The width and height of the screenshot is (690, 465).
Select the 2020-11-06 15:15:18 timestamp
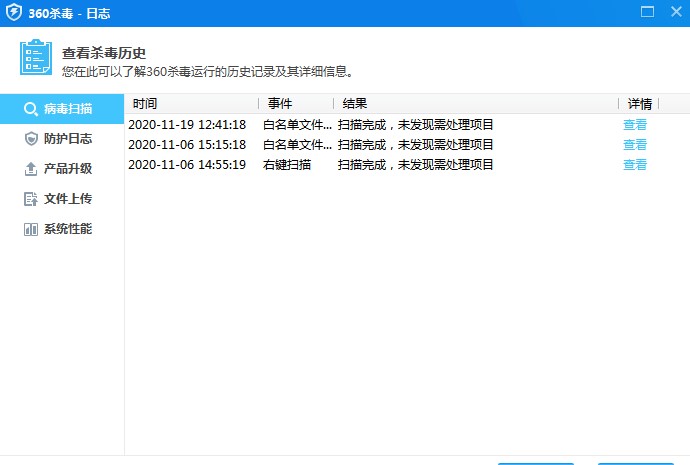187,145
